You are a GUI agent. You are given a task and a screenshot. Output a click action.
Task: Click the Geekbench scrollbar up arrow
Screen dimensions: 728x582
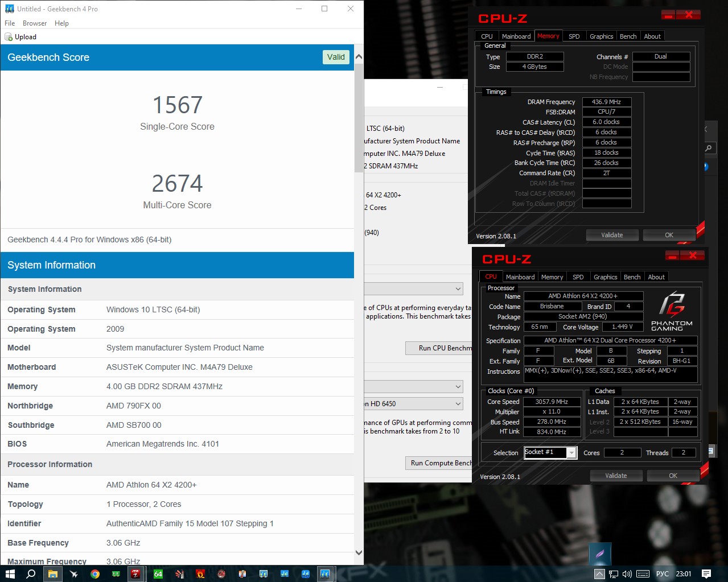(x=359, y=57)
